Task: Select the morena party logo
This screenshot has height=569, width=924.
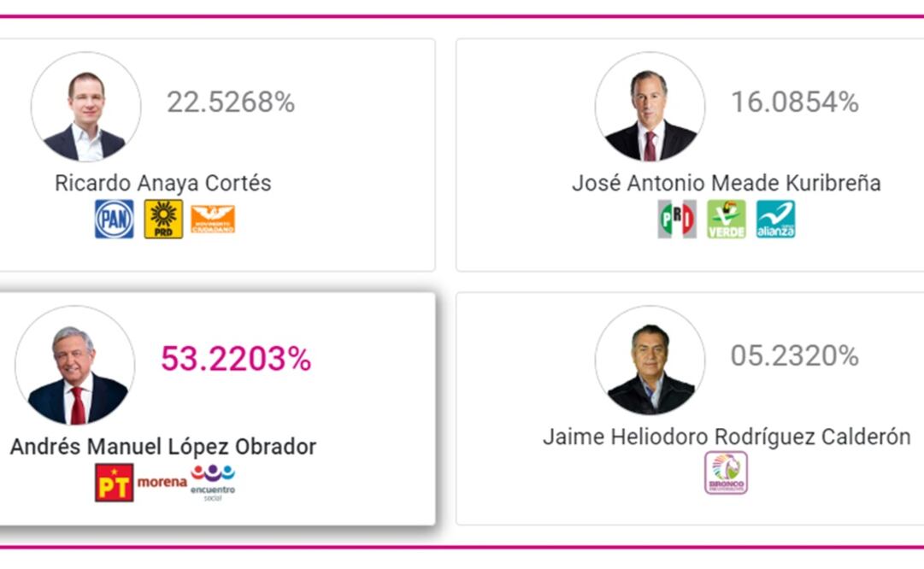Action: pos(162,483)
